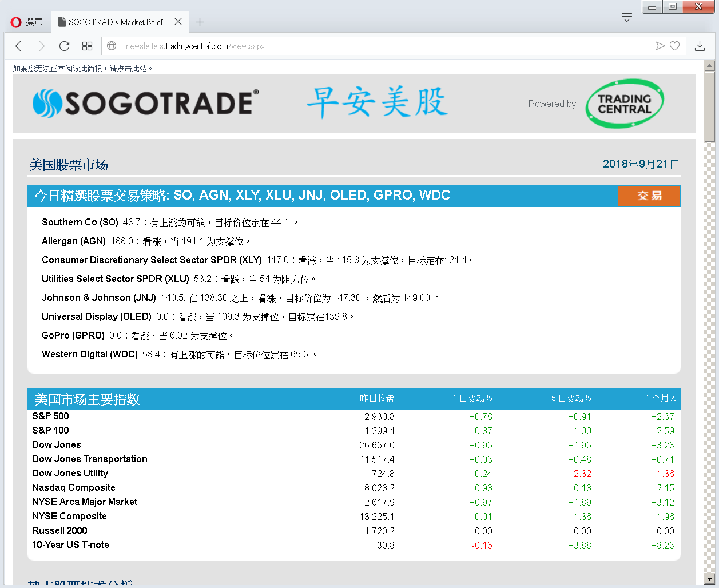Open the Speed Dial grid

click(x=87, y=46)
